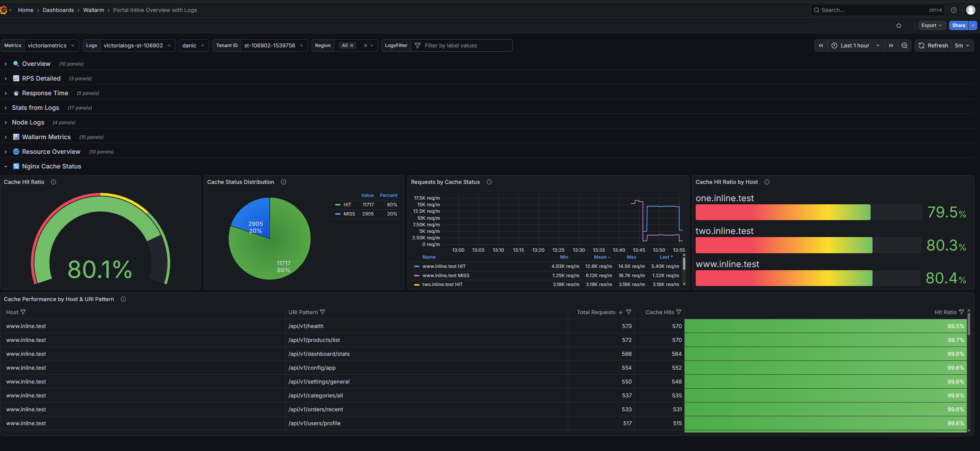Click Hit Ratio column filter icon
980x451 pixels.
[x=962, y=312]
